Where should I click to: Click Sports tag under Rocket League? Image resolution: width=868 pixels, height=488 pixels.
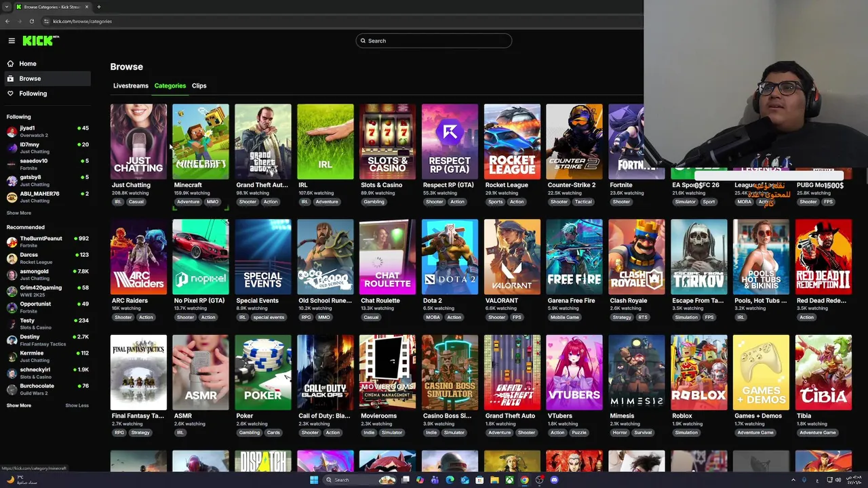pos(495,202)
